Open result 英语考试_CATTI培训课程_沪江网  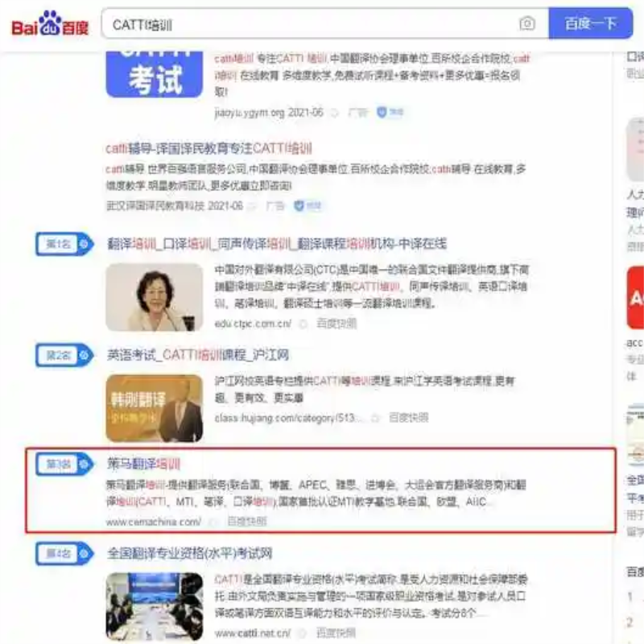[x=198, y=355]
